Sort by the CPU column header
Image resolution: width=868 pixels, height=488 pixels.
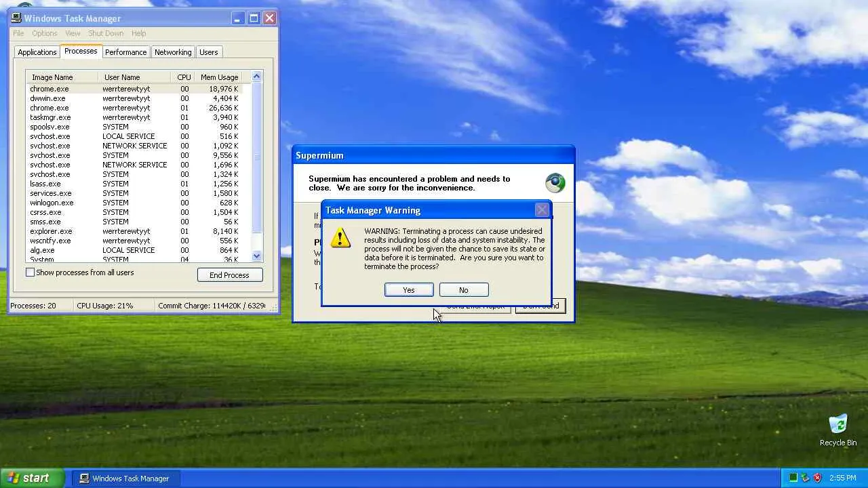(183, 77)
